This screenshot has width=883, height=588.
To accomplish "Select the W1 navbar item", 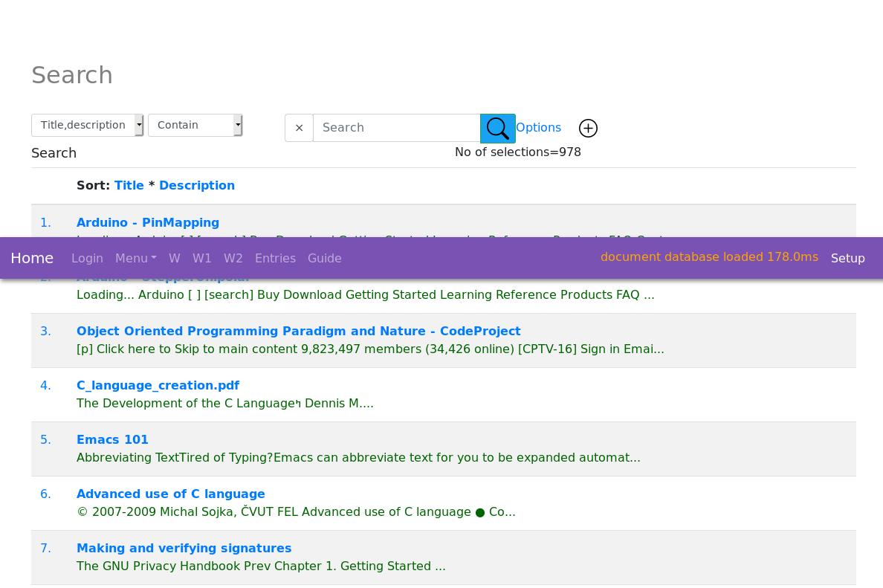I will (201, 258).
